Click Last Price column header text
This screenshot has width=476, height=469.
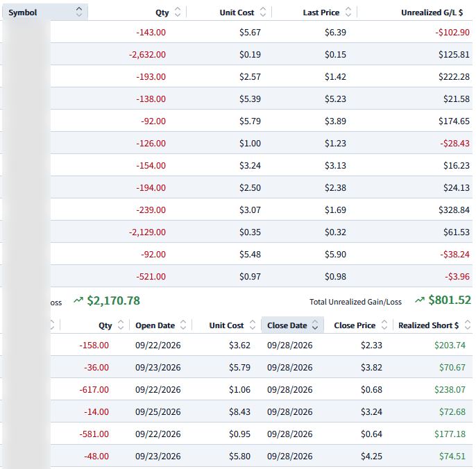point(321,12)
